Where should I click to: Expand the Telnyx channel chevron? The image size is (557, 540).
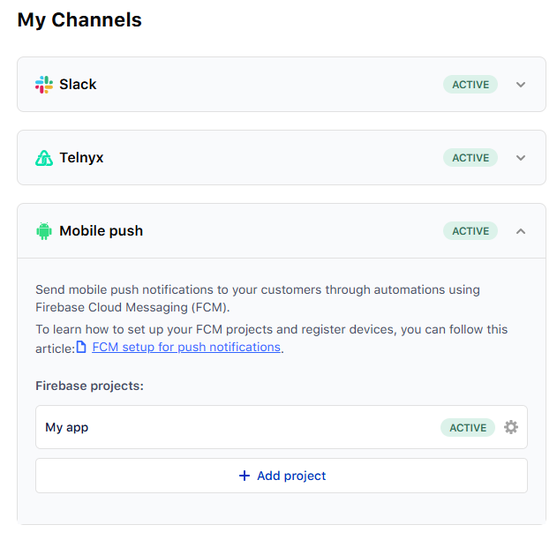click(521, 158)
